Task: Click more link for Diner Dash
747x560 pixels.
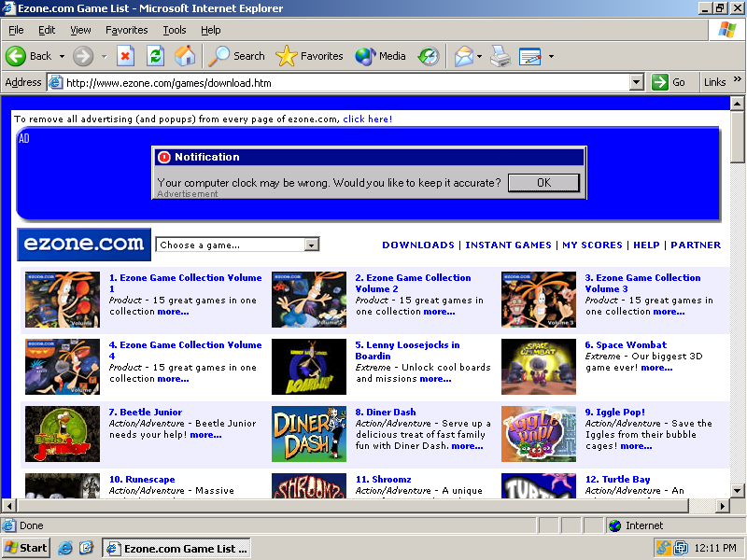Action: 467,446
